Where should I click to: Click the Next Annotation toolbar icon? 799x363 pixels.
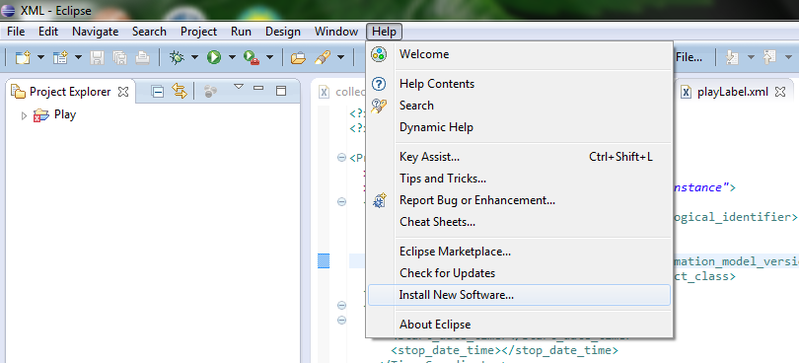pos(732,58)
